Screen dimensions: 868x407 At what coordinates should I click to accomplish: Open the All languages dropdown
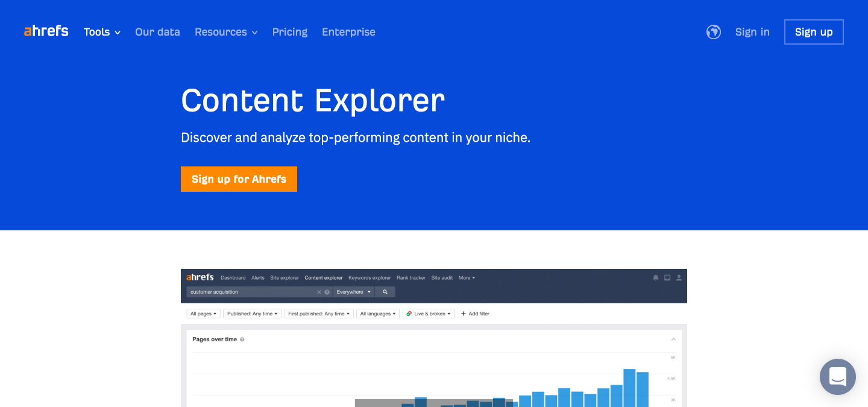[378, 314]
